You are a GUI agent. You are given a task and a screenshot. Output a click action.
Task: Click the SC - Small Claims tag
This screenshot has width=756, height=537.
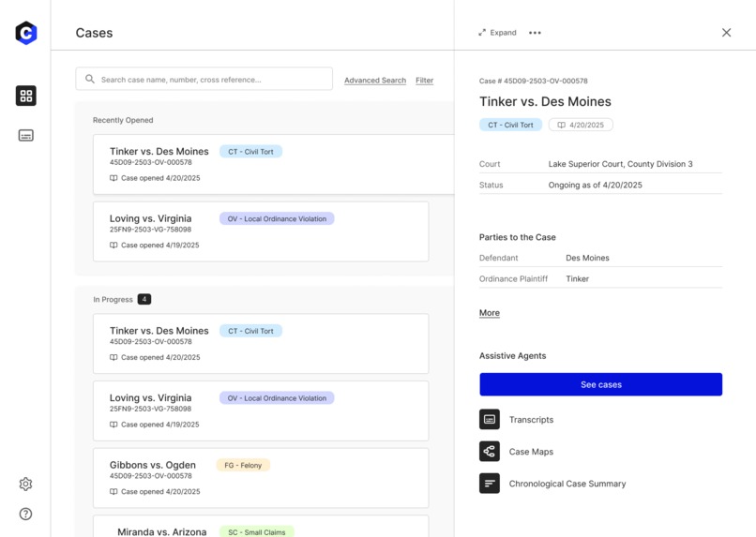pos(256,531)
